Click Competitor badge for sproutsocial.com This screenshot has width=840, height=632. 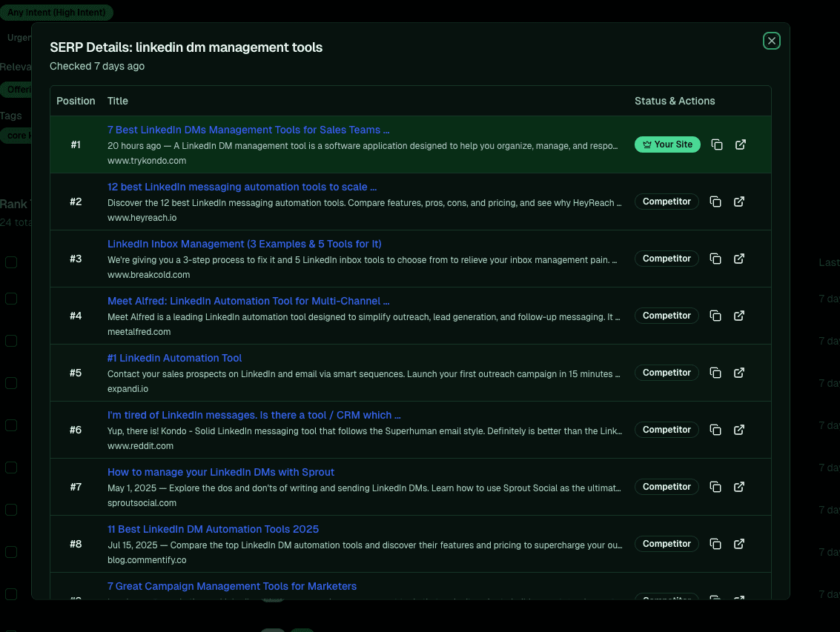click(667, 487)
